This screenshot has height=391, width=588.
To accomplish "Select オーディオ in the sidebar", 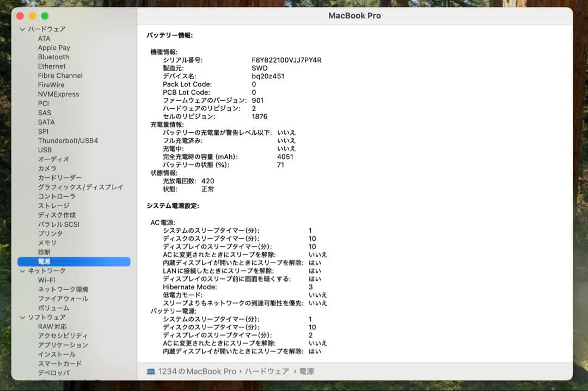I will coord(53,159).
